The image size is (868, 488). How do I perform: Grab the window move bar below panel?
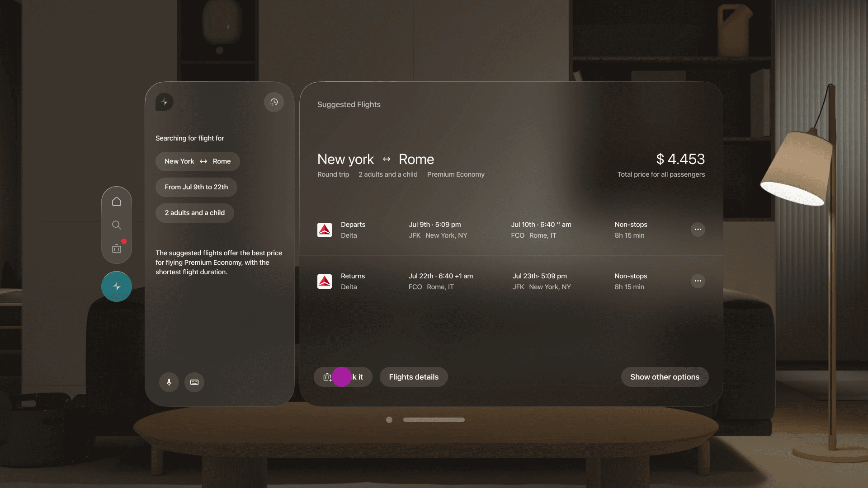click(x=434, y=420)
